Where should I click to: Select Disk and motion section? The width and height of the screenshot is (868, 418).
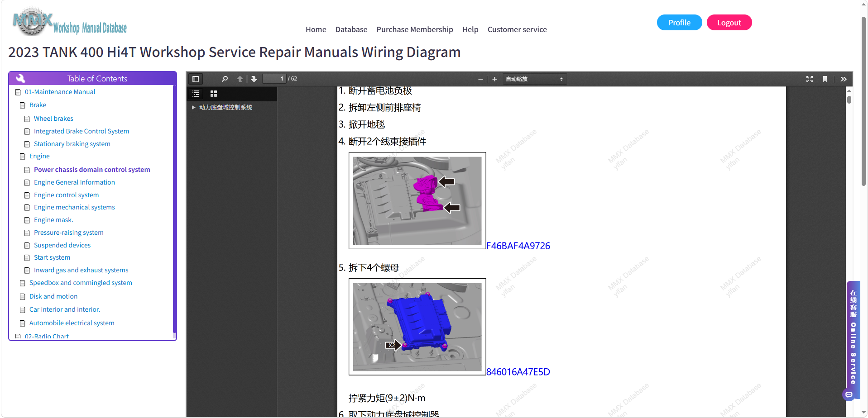pos(53,296)
